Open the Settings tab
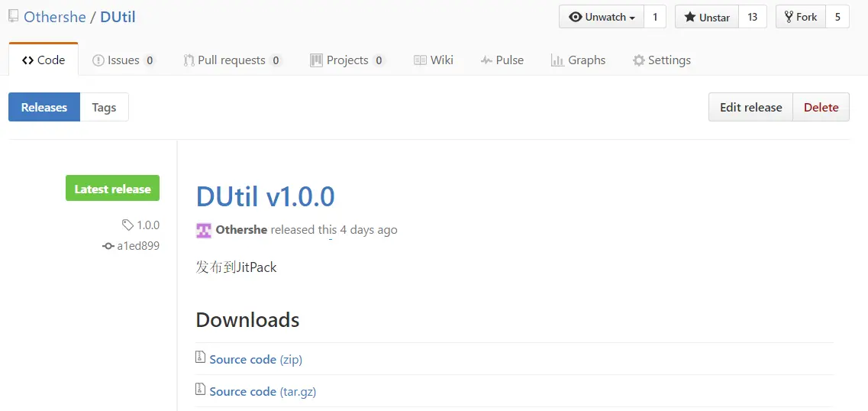This screenshot has height=411, width=868. (x=662, y=60)
